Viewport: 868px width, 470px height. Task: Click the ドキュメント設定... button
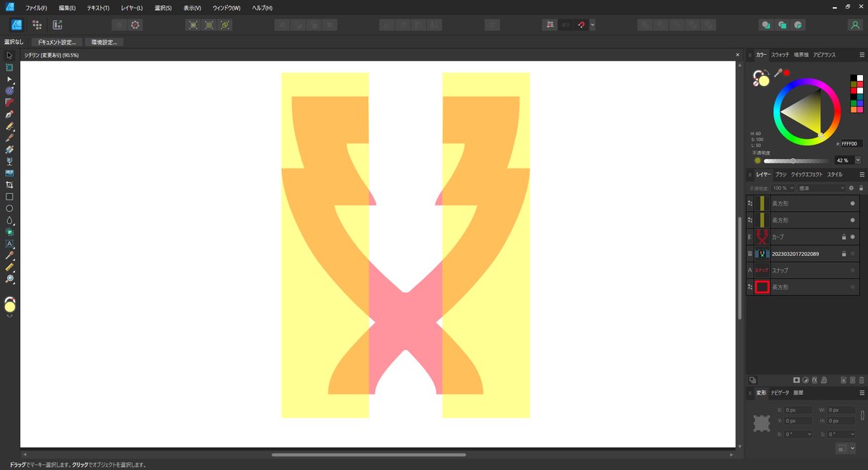pos(56,42)
